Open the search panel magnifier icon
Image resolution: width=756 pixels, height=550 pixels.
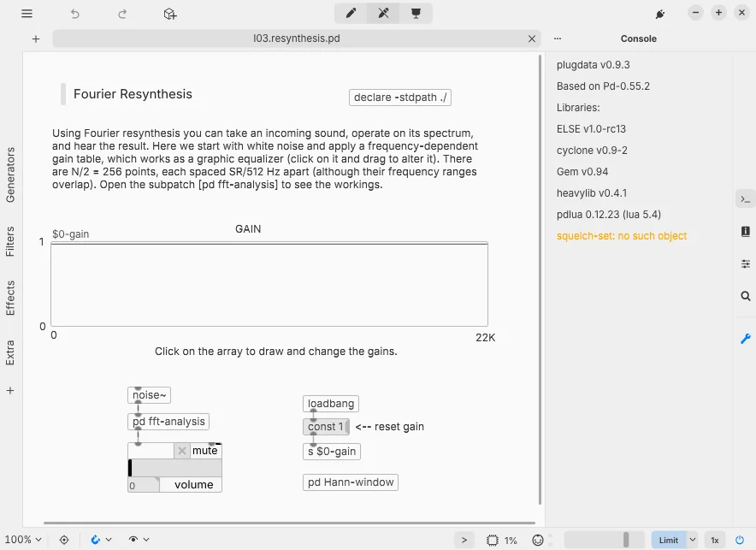pyautogui.click(x=746, y=296)
